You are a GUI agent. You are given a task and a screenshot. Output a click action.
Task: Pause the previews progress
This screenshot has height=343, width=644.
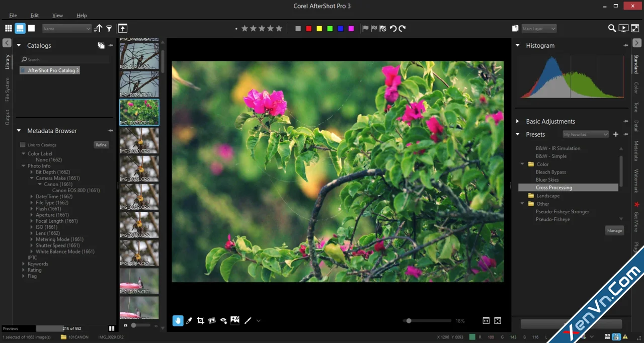pos(112,328)
